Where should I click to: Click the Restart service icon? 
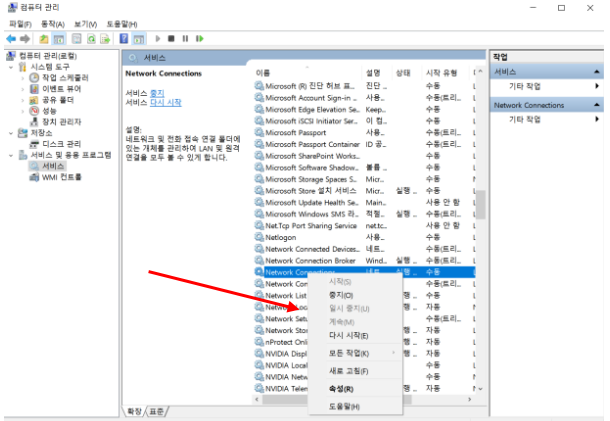[x=200, y=39]
